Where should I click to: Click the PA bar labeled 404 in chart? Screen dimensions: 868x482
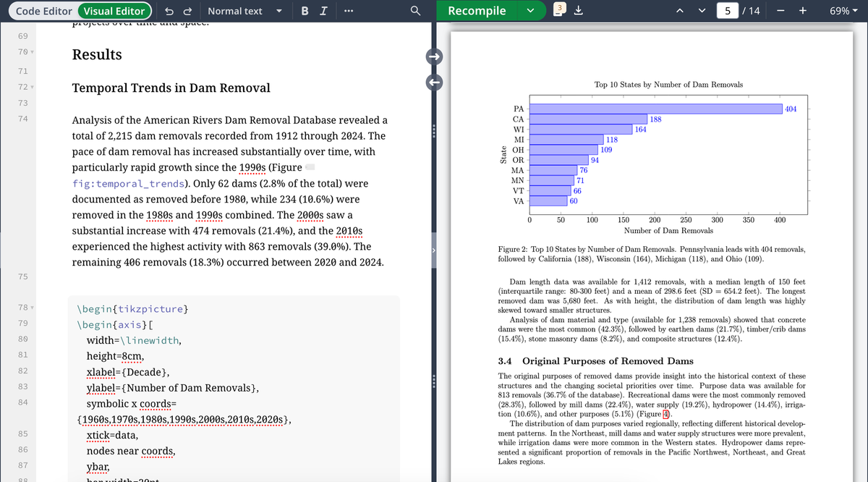coord(656,109)
